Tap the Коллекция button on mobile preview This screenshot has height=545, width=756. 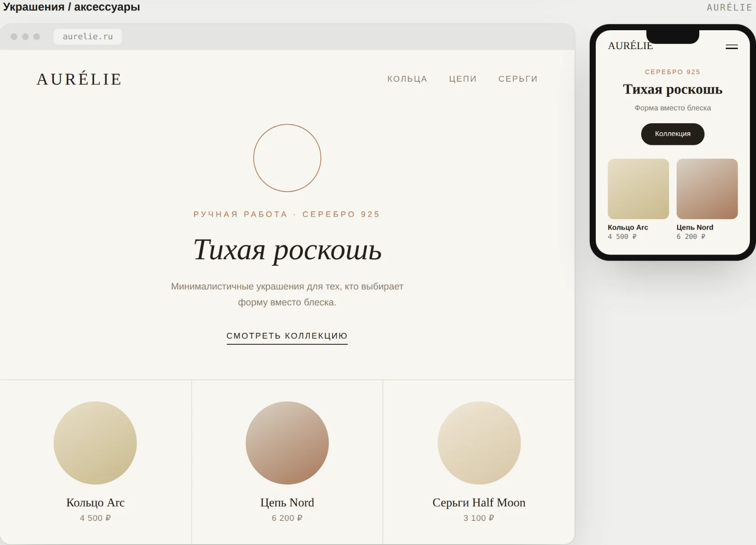[672, 134]
